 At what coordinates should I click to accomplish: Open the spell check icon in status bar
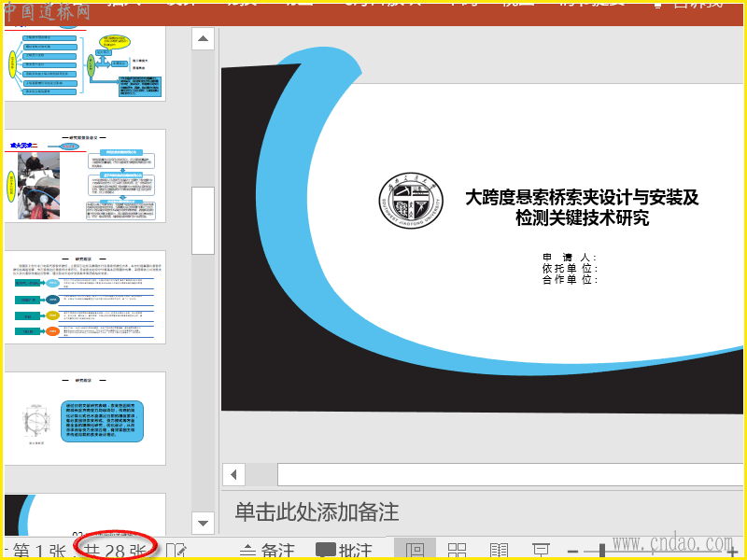pyautogui.click(x=176, y=551)
